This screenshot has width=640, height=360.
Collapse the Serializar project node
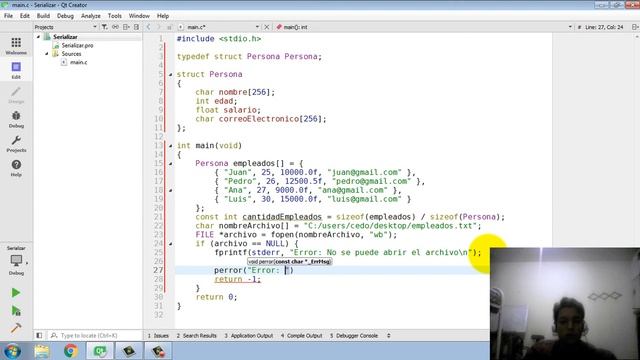point(39,37)
